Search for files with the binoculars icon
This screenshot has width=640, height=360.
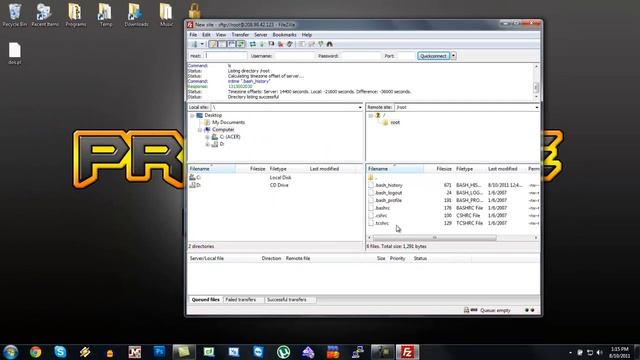[x=330, y=44]
